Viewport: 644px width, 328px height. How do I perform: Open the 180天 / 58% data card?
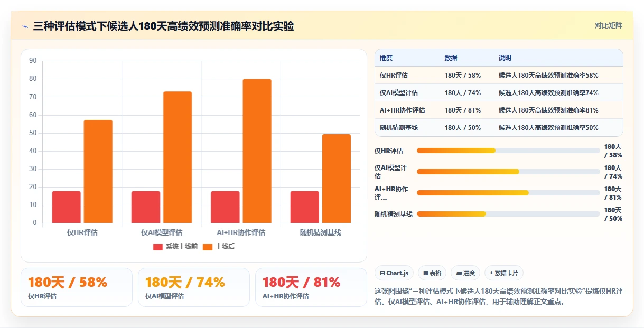77,287
